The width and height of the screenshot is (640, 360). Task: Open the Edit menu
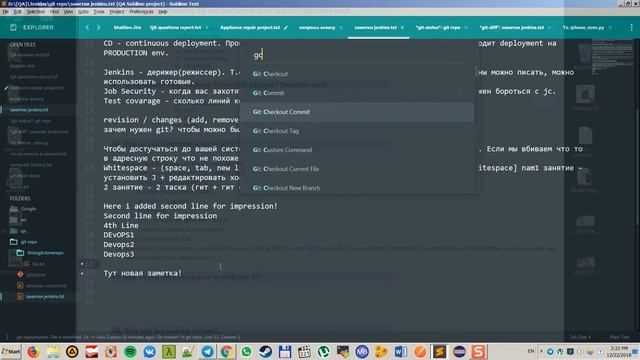tap(17, 12)
